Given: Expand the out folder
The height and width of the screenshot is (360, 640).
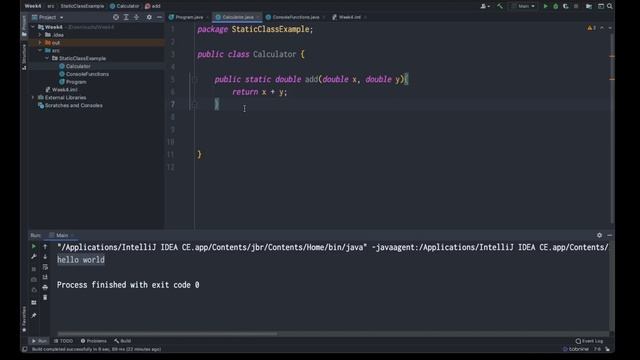Looking at the screenshot, I should [x=40, y=43].
